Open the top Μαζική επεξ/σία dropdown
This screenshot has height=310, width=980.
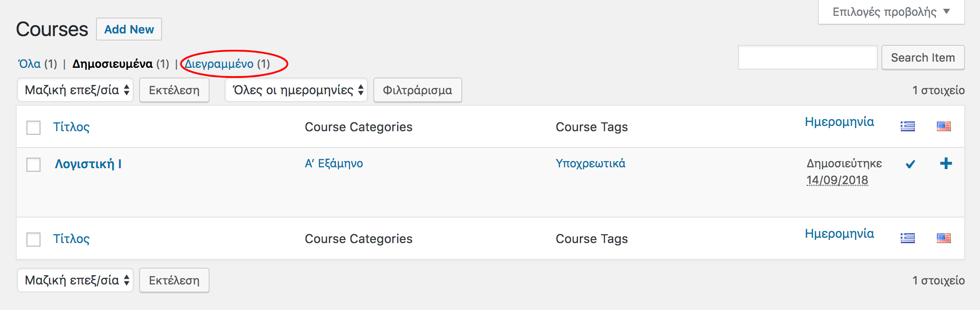coord(75,90)
